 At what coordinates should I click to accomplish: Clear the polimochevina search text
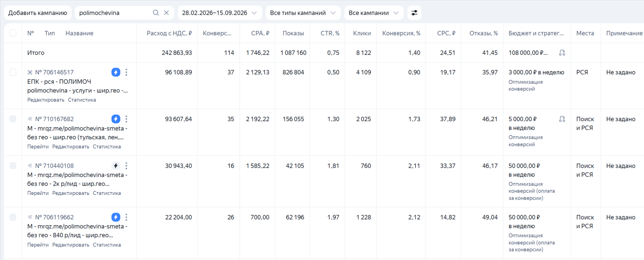pos(166,13)
